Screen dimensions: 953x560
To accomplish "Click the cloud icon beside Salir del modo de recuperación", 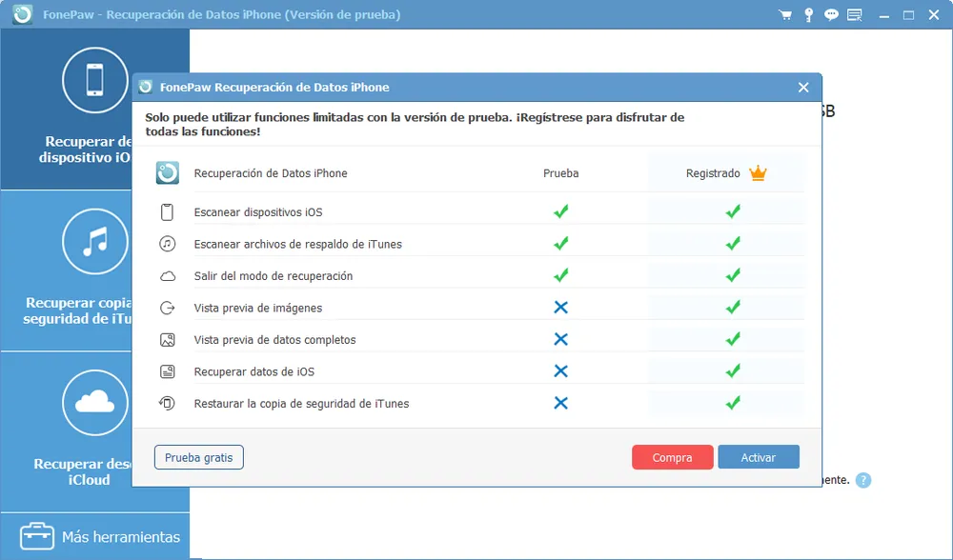I will click(167, 275).
